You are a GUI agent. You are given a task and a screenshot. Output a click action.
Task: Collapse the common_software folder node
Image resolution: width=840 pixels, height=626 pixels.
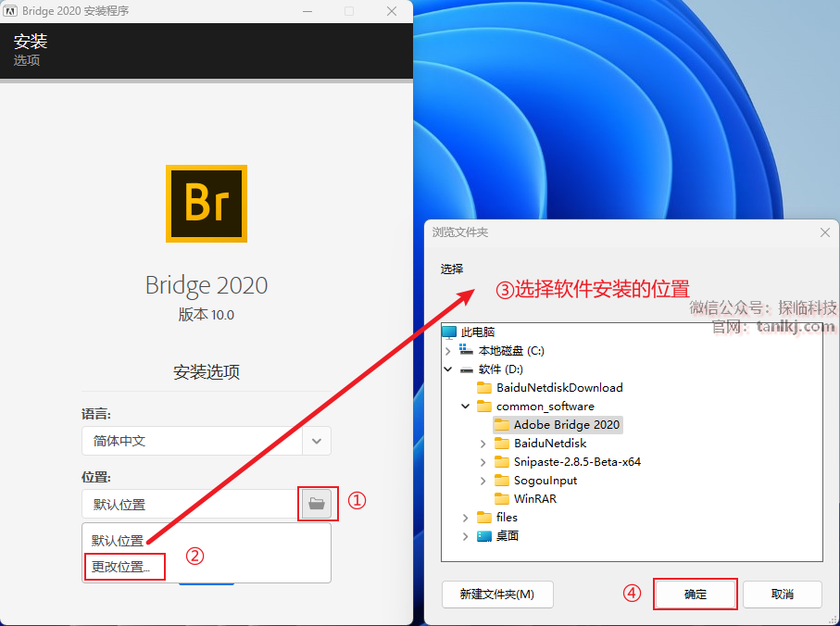(466, 407)
